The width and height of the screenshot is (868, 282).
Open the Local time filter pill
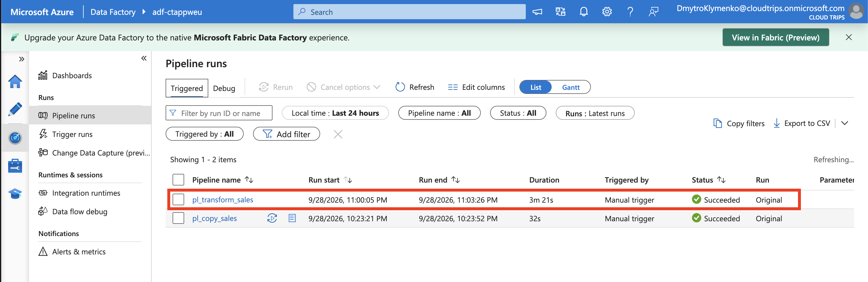pyautogui.click(x=335, y=113)
